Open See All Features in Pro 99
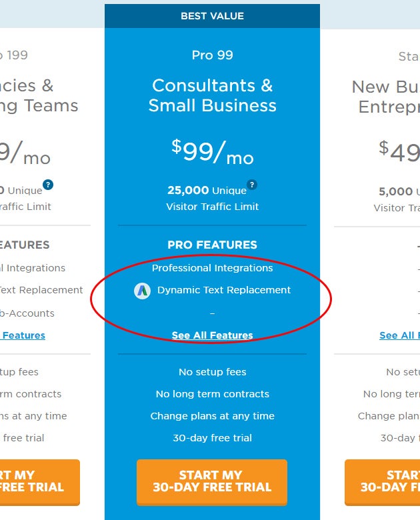 [x=212, y=335]
